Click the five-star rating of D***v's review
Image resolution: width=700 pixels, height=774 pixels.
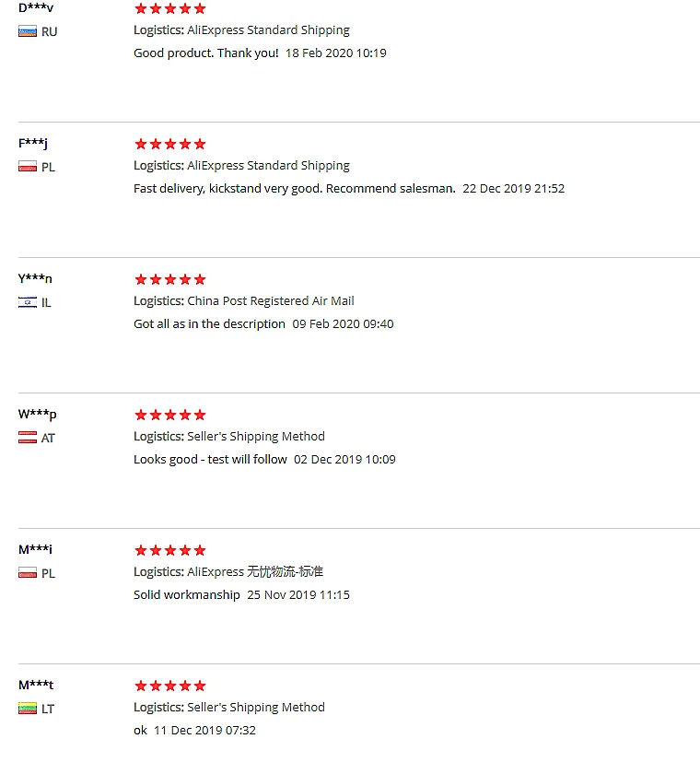pos(170,9)
